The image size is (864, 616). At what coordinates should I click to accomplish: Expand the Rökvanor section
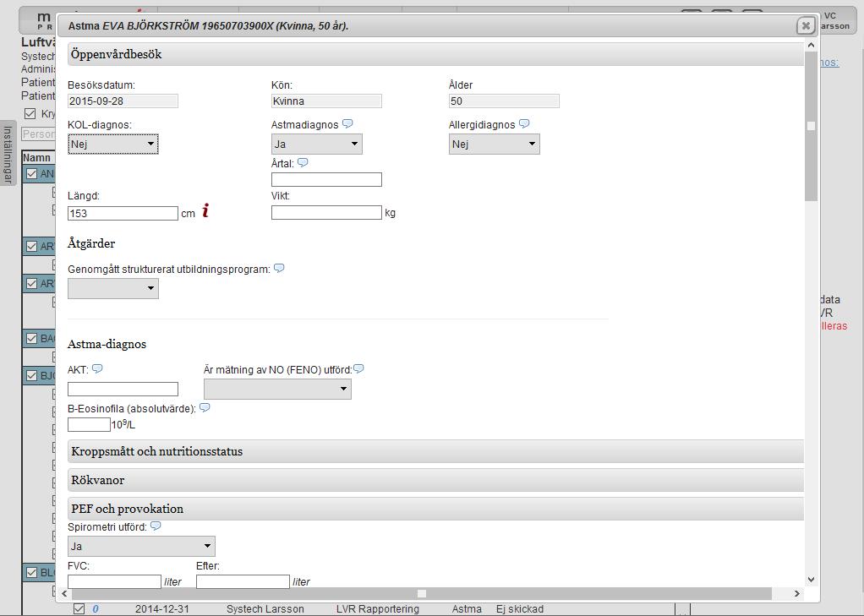435,480
